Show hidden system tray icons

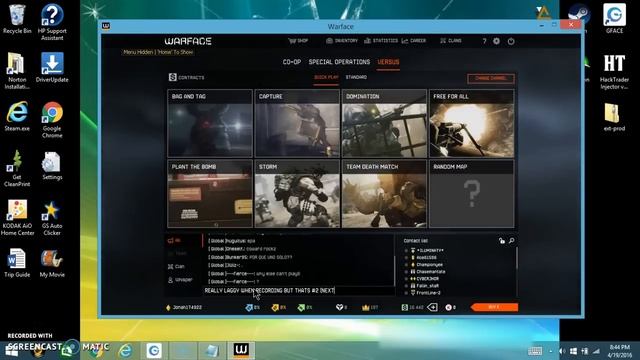point(551,351)
